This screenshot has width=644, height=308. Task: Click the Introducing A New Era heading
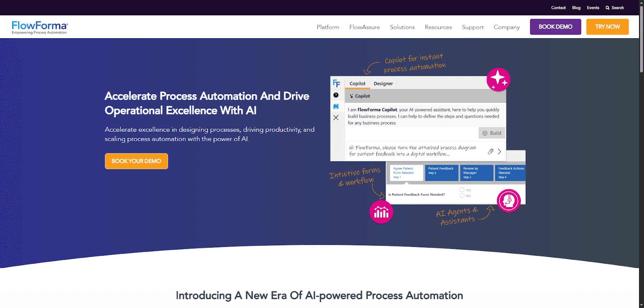click(x=320, y=296)
